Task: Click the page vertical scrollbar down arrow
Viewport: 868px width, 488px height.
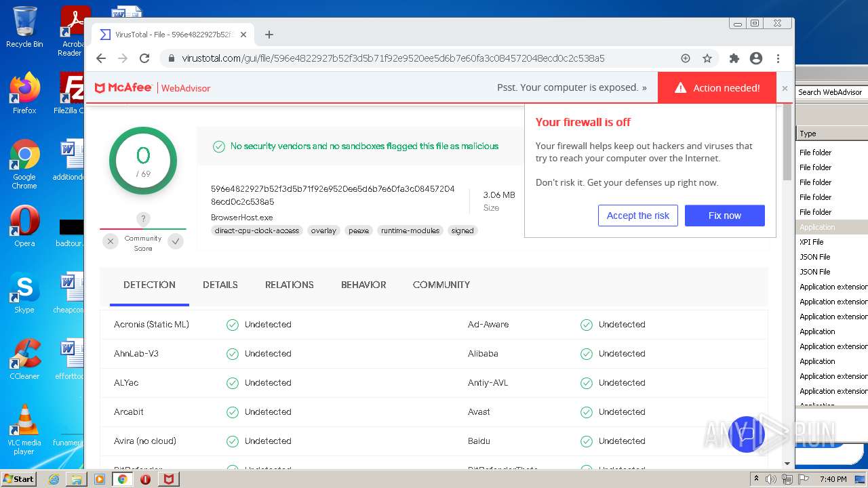Action: 787,464
